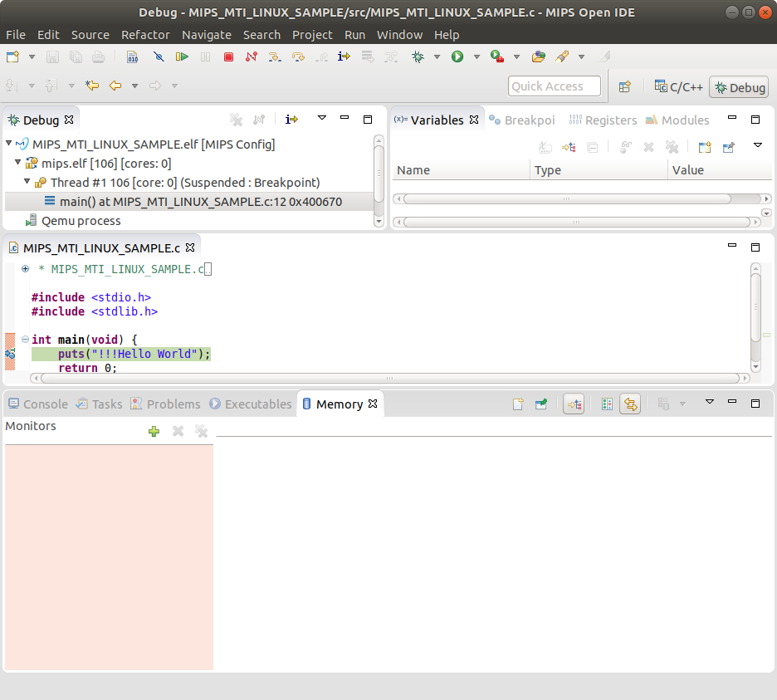The image size is (777, 700).
Task: Open dropdown next to New file icon
Action: (32, 57)
